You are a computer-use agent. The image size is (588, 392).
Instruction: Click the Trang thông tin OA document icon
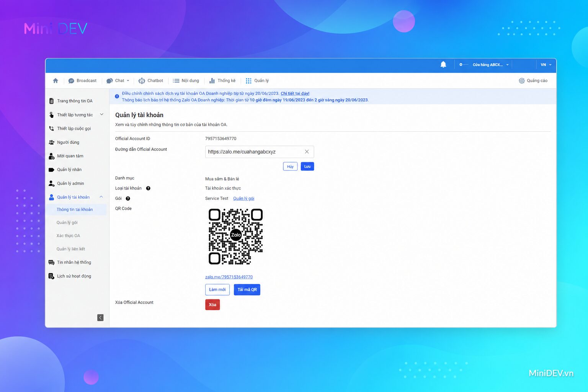[x=52, y=101]
